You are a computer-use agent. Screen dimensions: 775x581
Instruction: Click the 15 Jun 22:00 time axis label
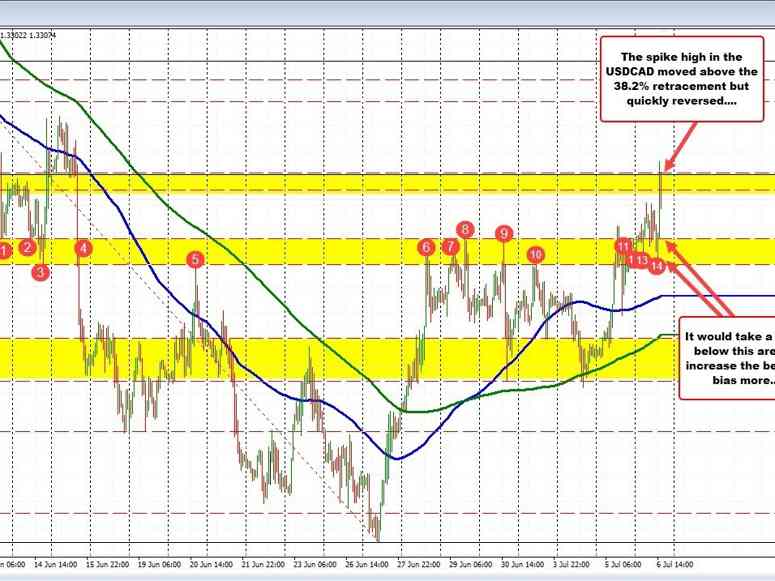[107, 564]
